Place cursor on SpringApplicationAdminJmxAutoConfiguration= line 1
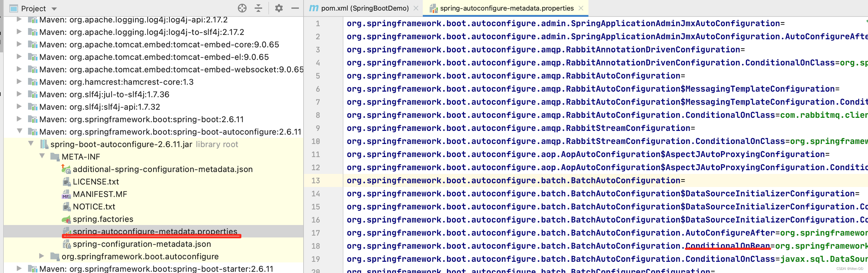868x273 pixels. click(x=678, y=23)
